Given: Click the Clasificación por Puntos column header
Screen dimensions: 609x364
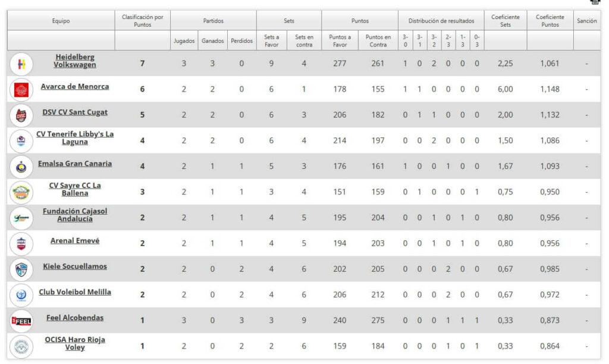Looking at the screenshot, I should tap(142, 21).
